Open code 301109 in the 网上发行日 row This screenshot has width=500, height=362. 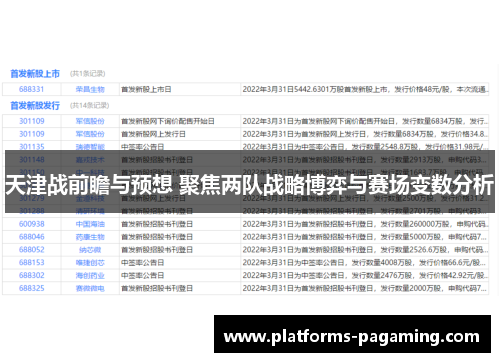point(32,134)
